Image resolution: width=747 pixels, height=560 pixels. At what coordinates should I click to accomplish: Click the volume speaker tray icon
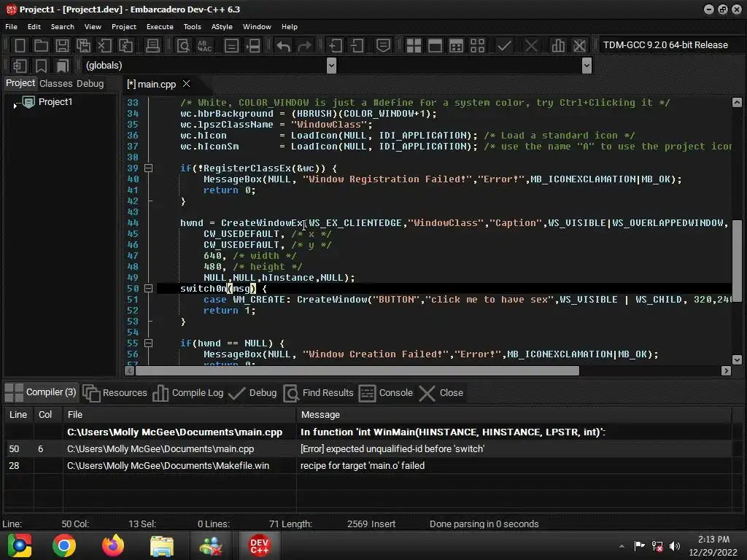pyautogui.click(x=675, y=546)
